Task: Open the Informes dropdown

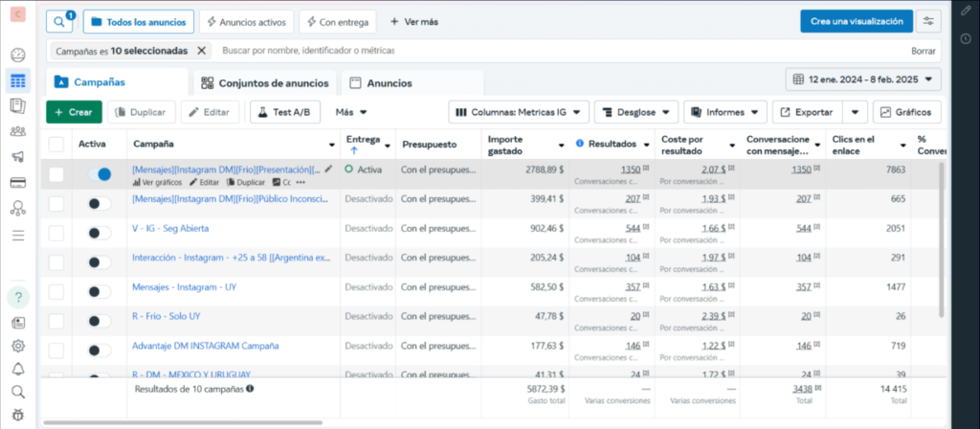Action: tap(725, 113)
